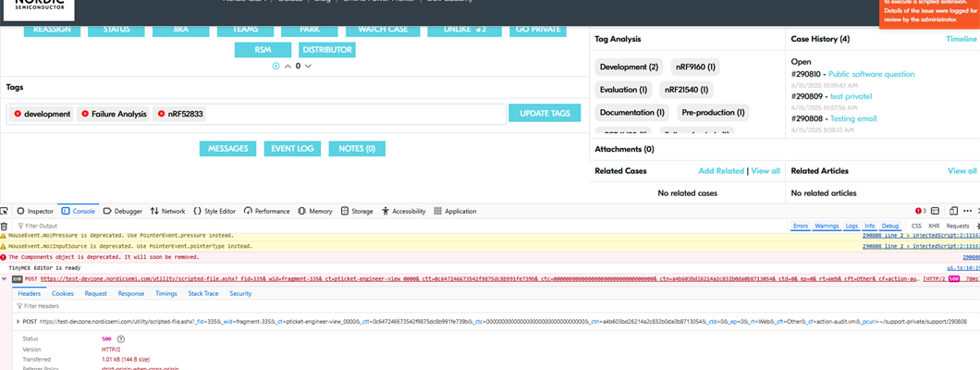Open the Timeline link in Case History
This screenshot has height=370, width=980.
tap(962, 39)
